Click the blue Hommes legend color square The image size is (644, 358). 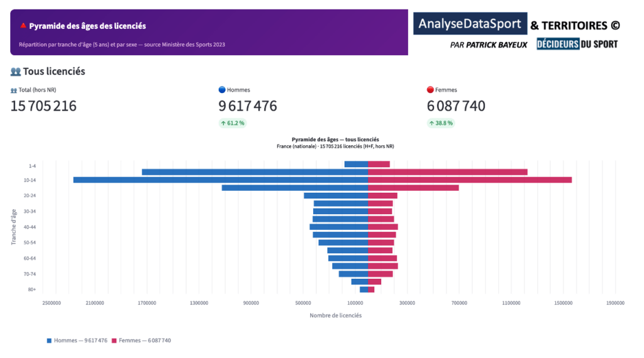[50, 340]
